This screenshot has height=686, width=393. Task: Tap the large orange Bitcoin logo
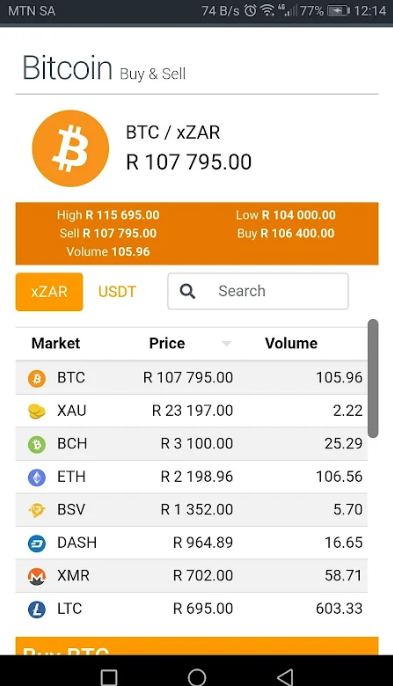click(x=70, y=148)
